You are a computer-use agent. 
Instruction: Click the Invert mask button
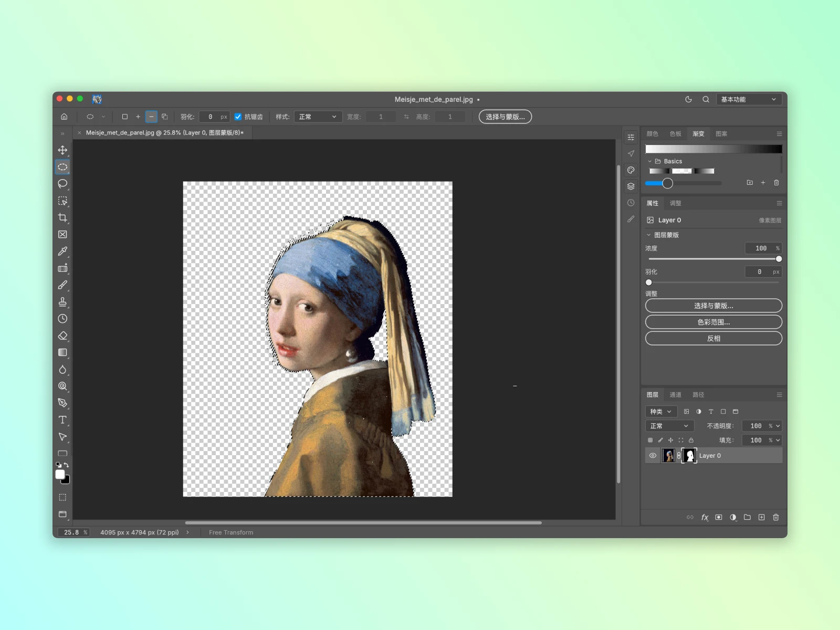[713, 339]
